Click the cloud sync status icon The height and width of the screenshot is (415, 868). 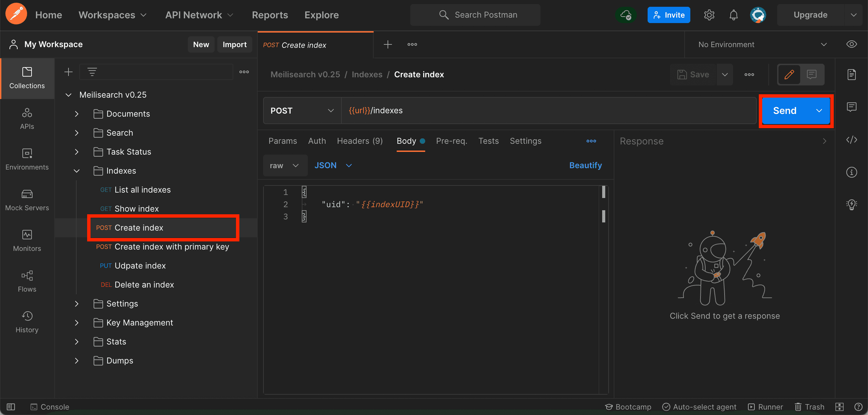[x=626, y=15]
